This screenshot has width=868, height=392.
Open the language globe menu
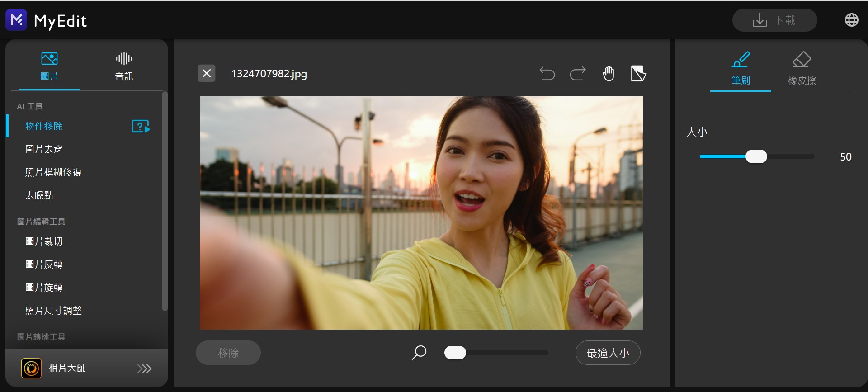[x=852, y=20]
